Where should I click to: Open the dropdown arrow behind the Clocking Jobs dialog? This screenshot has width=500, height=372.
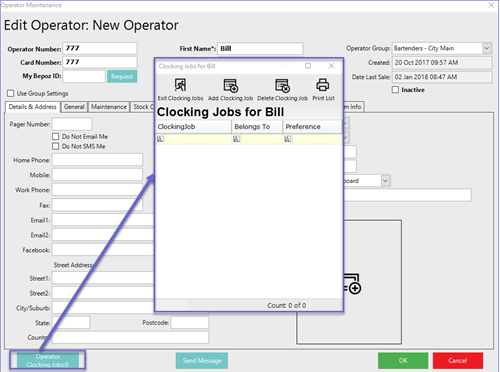pyautogui.click(x=385, y=181)
